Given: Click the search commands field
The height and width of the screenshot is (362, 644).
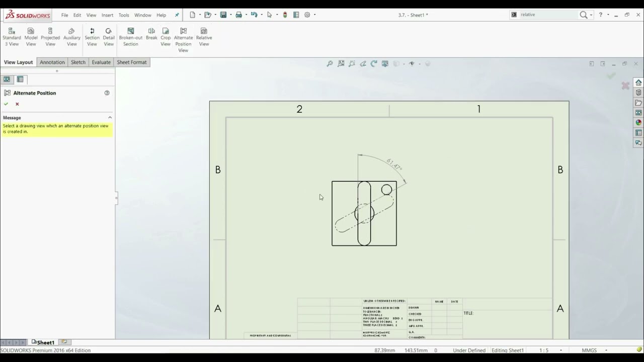Looking at the screenshot, I should click(x=548, y=15).
